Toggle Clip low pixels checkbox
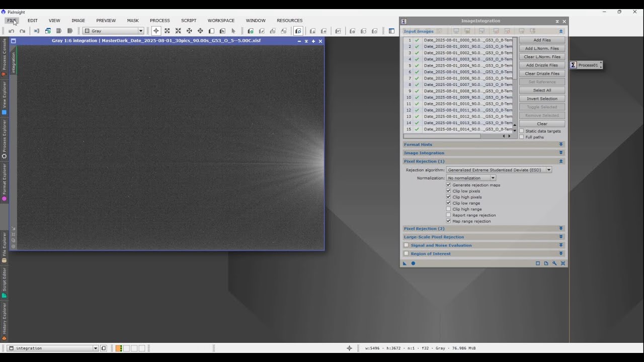644x362 pixels. (448, 191)
